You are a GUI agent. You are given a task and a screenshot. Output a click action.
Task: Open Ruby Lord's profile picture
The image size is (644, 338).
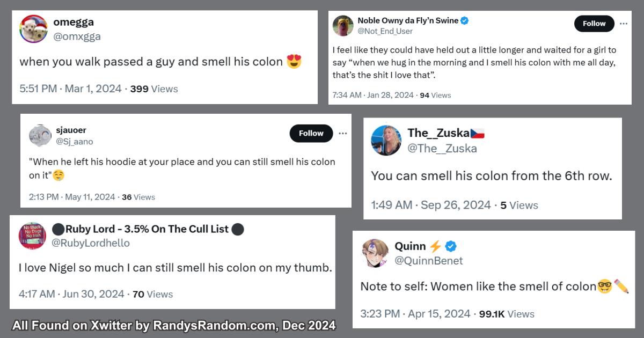pos(33,236)
